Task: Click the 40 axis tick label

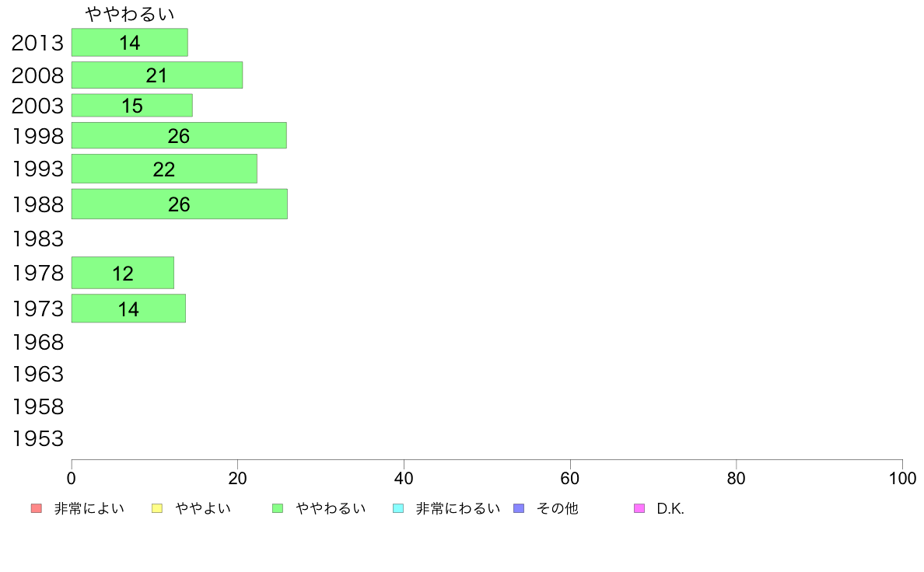Action: [404, 478]
